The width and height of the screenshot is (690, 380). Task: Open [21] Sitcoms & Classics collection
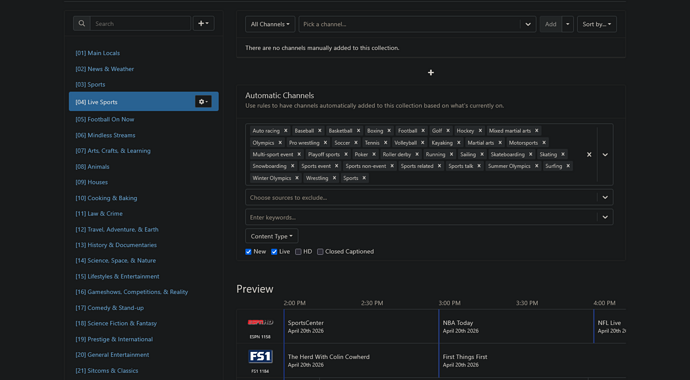tap(107, 370)
